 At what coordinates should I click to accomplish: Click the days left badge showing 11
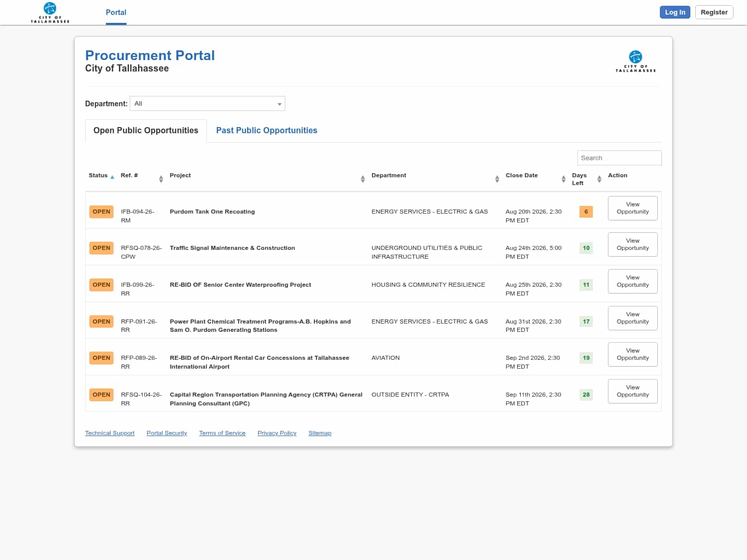586,285
